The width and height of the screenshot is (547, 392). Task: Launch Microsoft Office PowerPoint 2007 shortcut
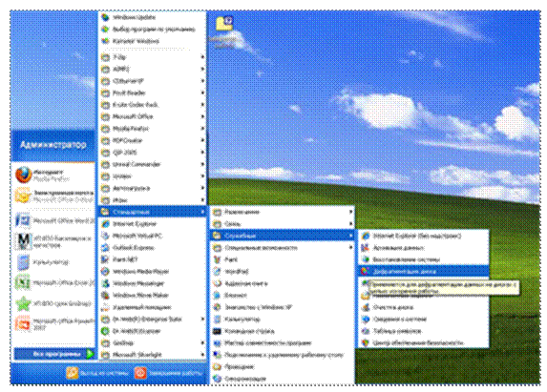point(53,324)
